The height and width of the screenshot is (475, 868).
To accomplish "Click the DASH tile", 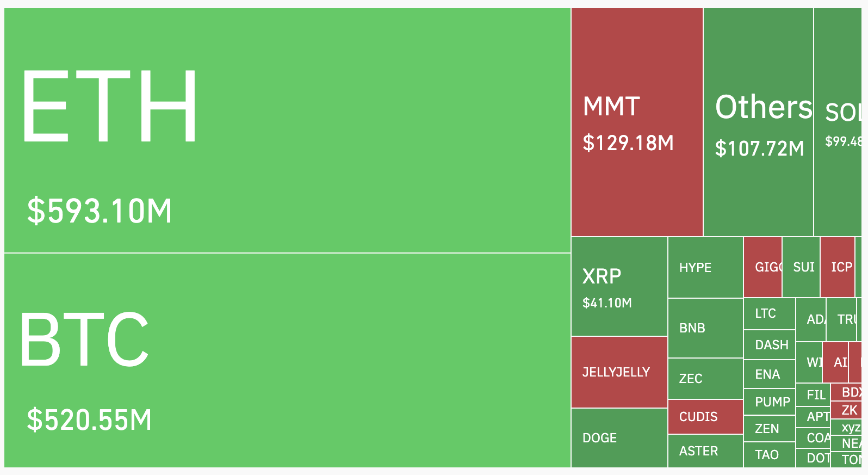I will click(769, 345).
